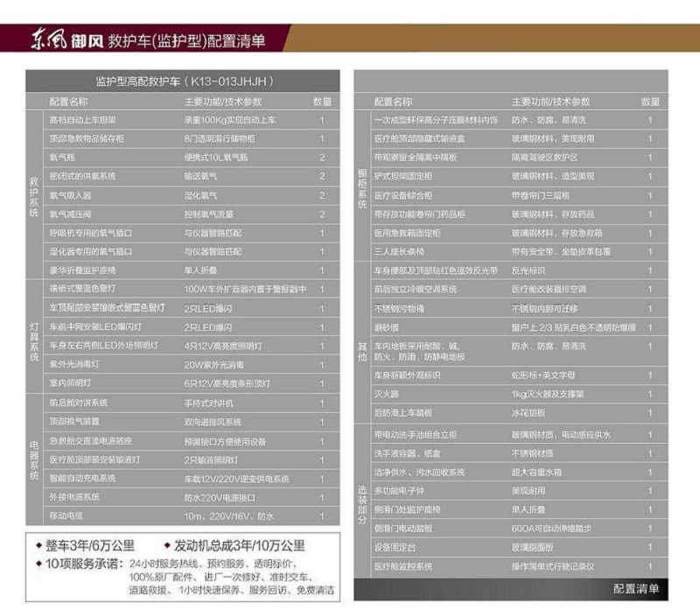Click the '冰花铝板' description
700x610 pixels.
(528, 412)
